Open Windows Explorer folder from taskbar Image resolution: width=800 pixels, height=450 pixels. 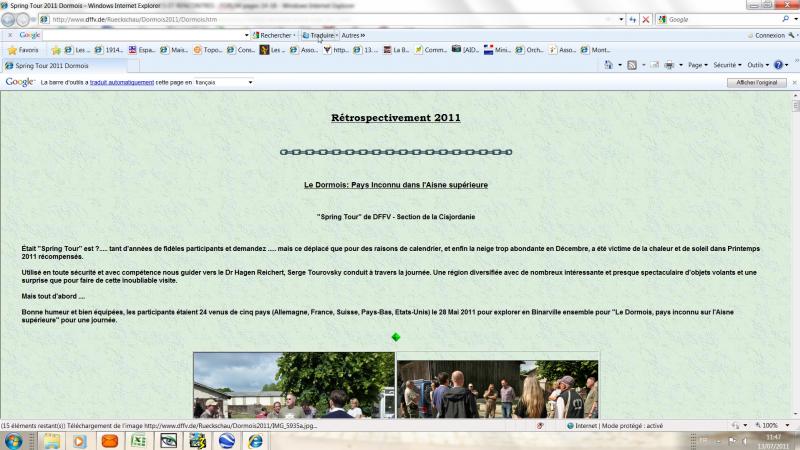[52, 441]
